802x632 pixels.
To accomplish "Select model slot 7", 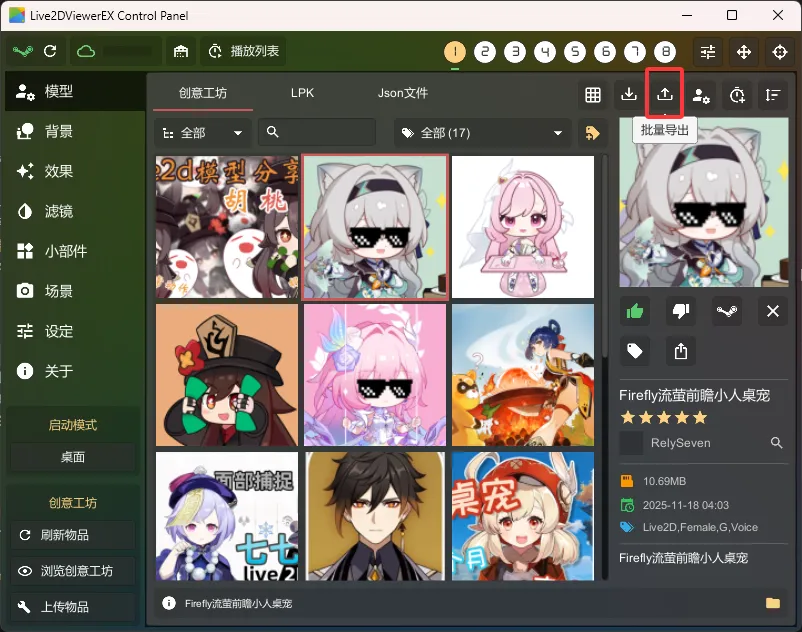I will [x=635, y=52].
